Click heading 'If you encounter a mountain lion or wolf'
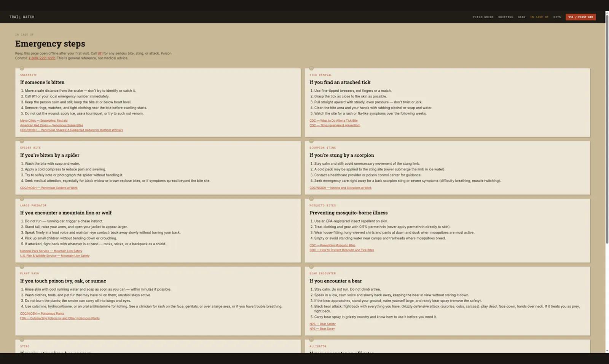The height and width of the screenshot is (364, 609). 66,213
